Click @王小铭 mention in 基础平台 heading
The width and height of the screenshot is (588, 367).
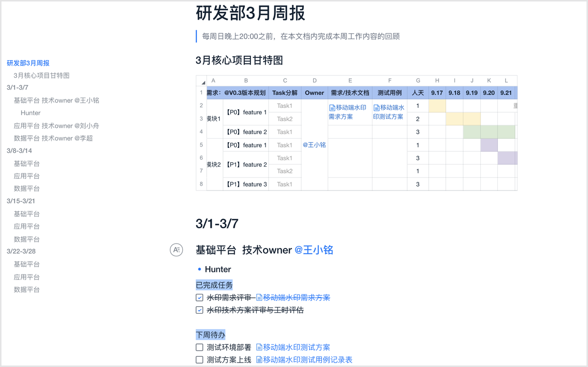(x=314, y=250)
